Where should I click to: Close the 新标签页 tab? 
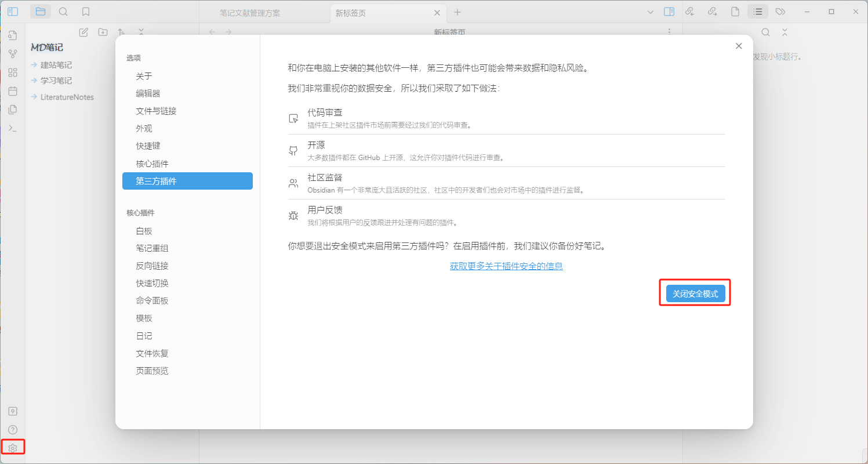(438, 13)
